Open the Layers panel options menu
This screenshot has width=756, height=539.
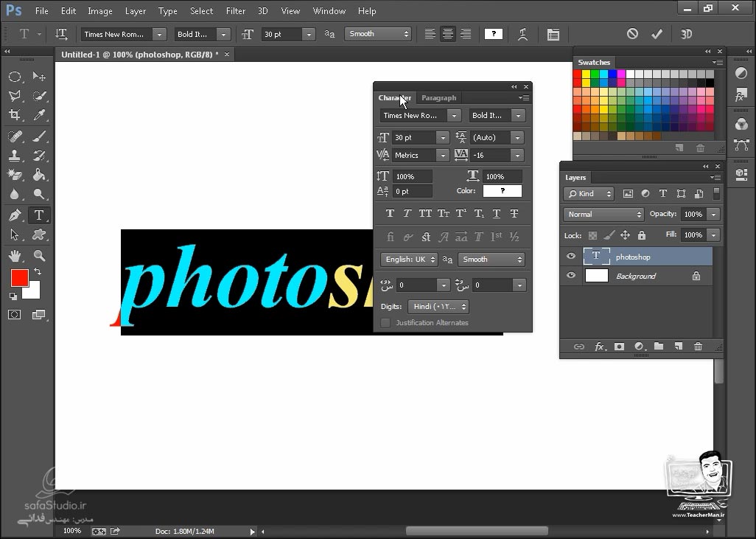click(x=716, y=178)
